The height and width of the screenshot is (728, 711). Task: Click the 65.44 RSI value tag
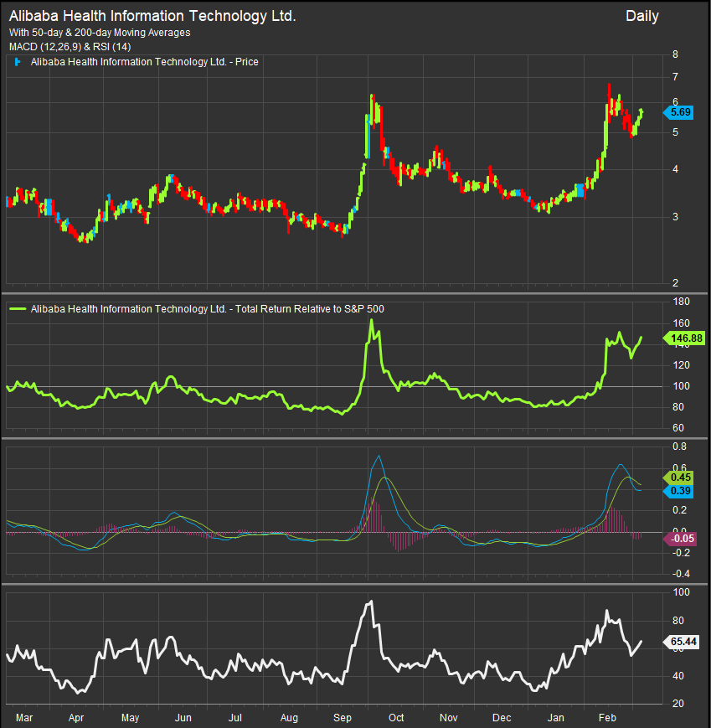click(683, 642)
